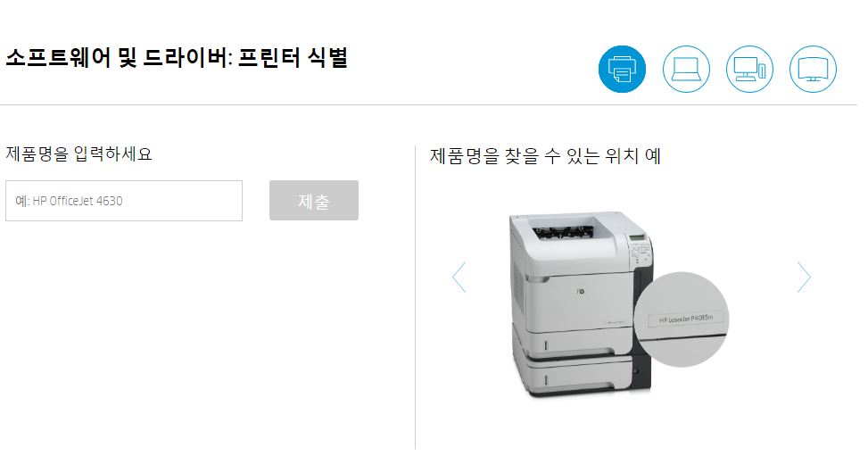Select the blue printer category icon
This screenshot has width=868, height=456.
tap(622, 69)
